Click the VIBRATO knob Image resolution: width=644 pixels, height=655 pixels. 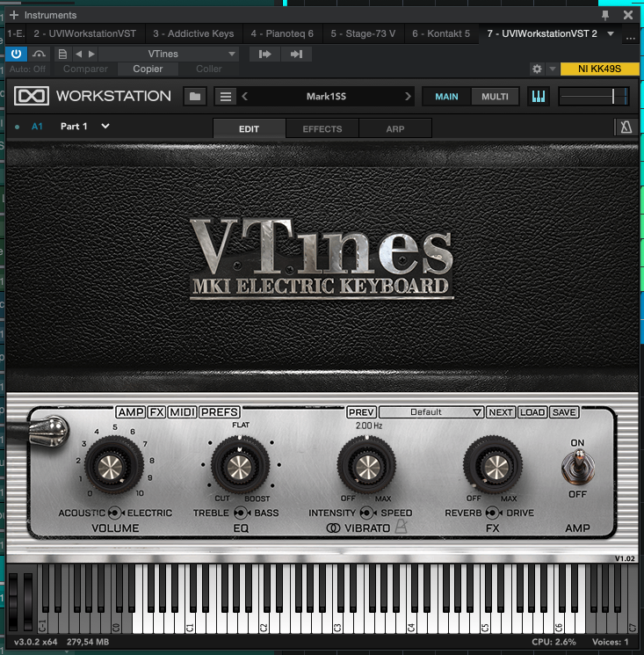point(366,464)
